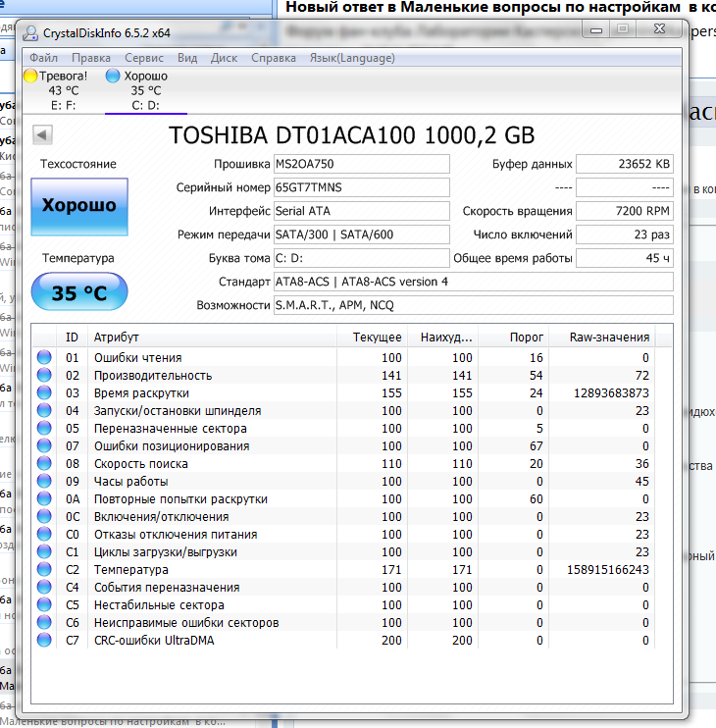This screenshot has height=728, width=716.
Task: Select the blue Хорошо C: D: disk
Action: click(x=136, y=90)
